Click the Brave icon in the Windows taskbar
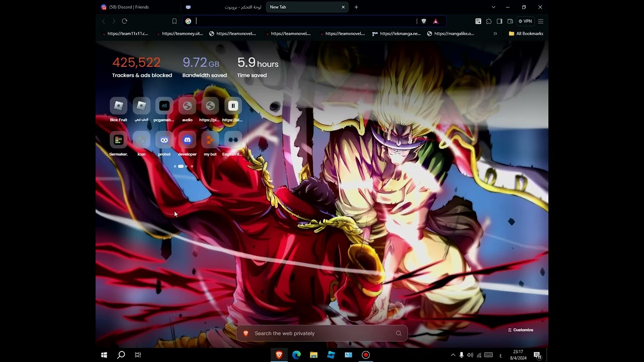 279,355
